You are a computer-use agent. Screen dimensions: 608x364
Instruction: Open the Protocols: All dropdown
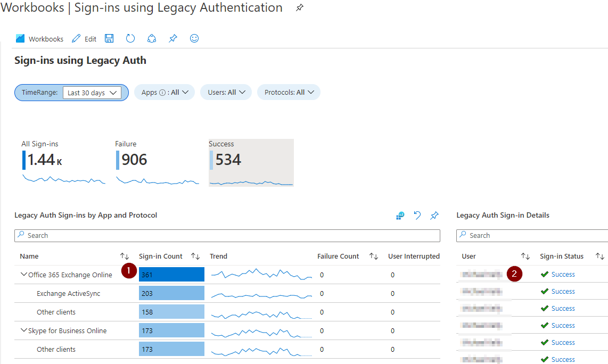(x=289, y=92)
